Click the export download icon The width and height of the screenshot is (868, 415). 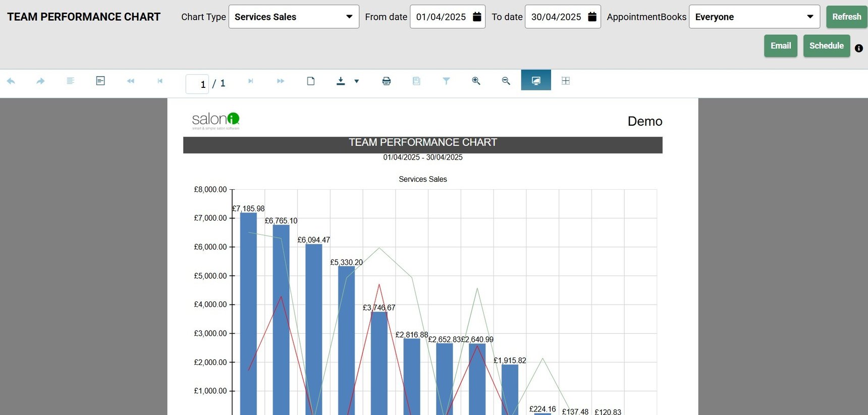341,81
